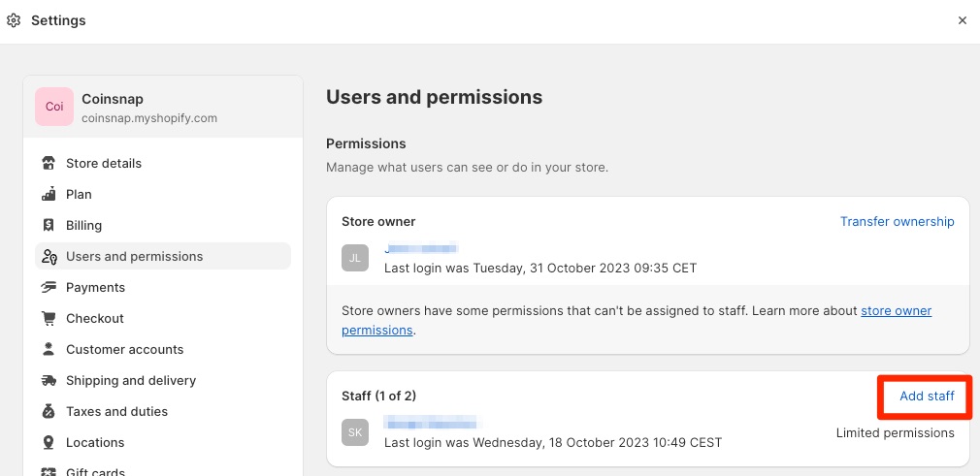Open the Payments settings page
The image size is (980, 476).
(95, 287)
